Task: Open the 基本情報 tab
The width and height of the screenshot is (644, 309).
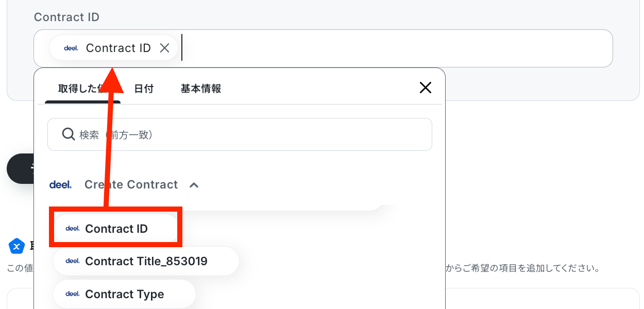Action: [201, 89]
